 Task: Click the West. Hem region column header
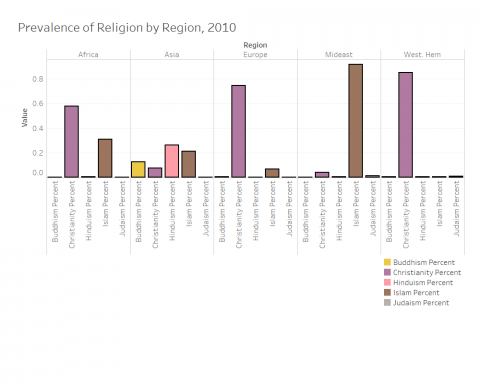tap(422, 55)
